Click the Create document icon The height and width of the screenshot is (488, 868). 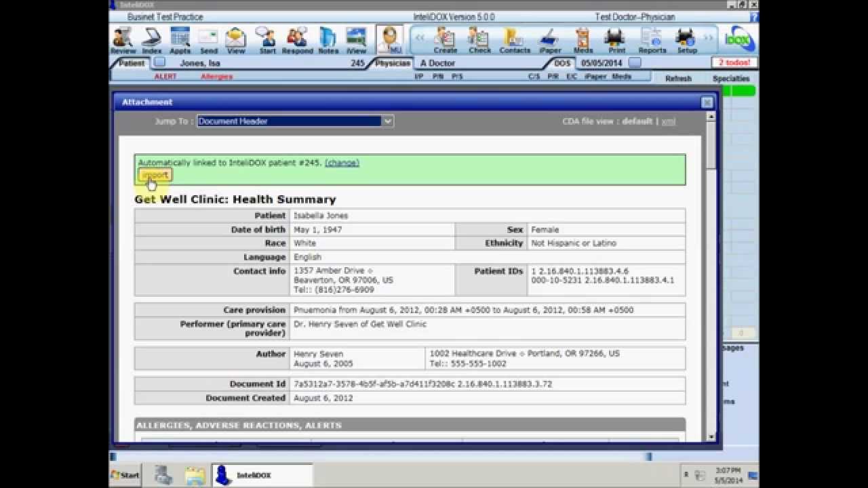pos(445,40)
